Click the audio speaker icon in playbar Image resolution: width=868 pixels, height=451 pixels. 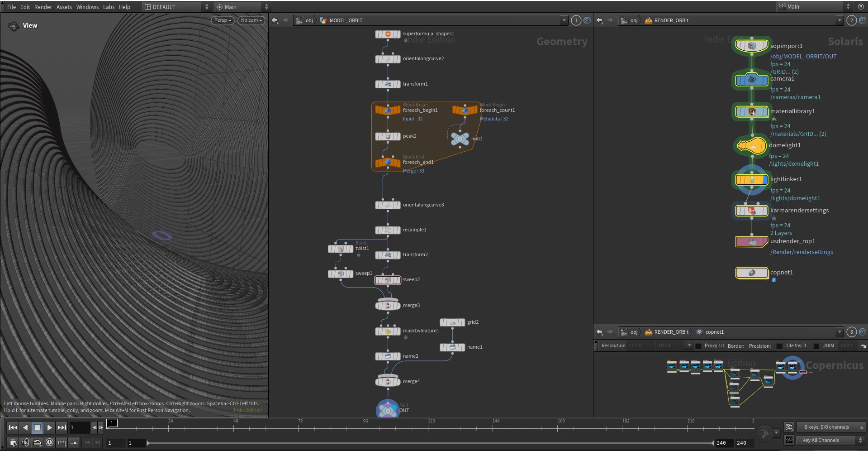[25, 442]
